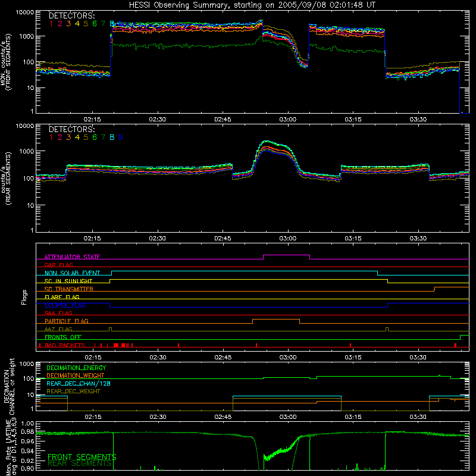Select the FRONTS_OFF flag label

63,337
